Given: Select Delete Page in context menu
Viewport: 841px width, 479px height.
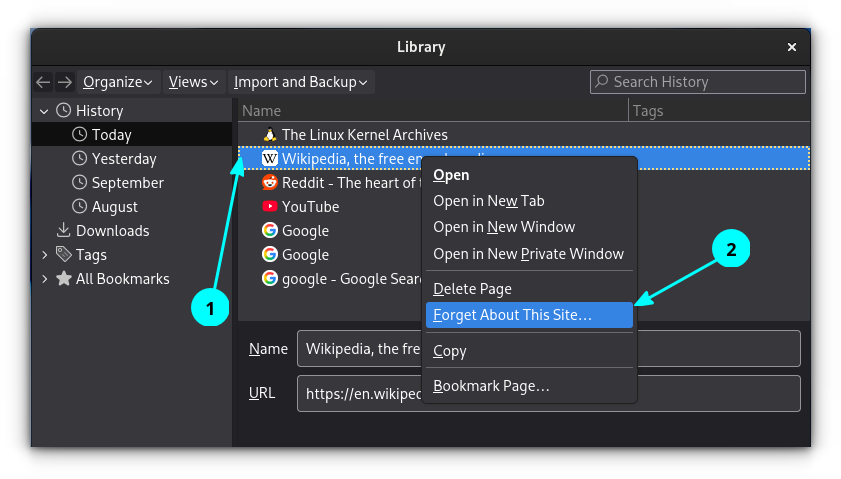Looking at the screenshot, I should [x=472, y=289].
